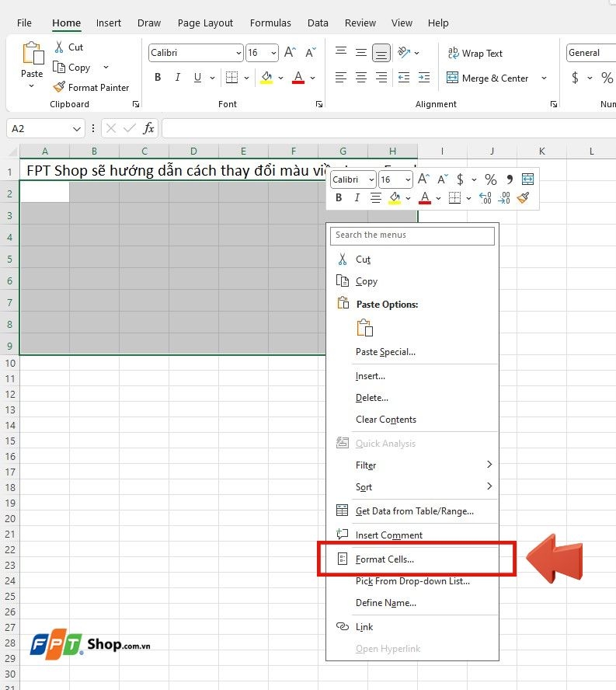The width and height of the screenshot is (616, 690).
Task: Open General number format dropdown
Action: [x=591, y=53]
